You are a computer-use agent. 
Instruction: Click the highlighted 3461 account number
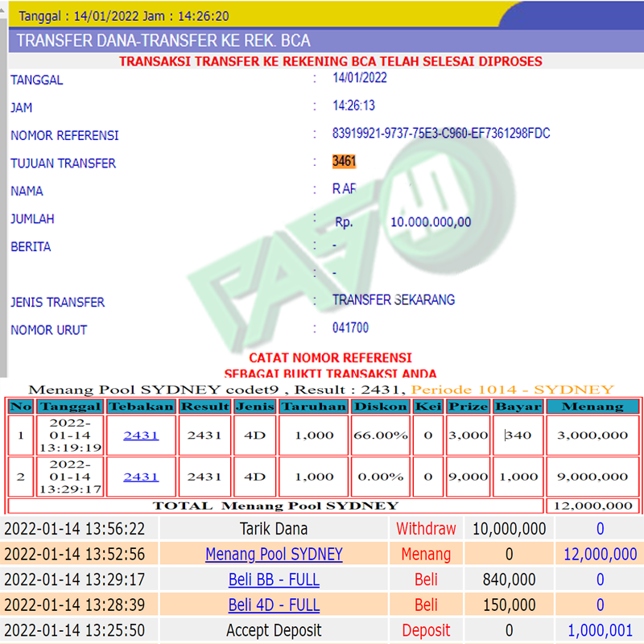(x=344, y=161)
